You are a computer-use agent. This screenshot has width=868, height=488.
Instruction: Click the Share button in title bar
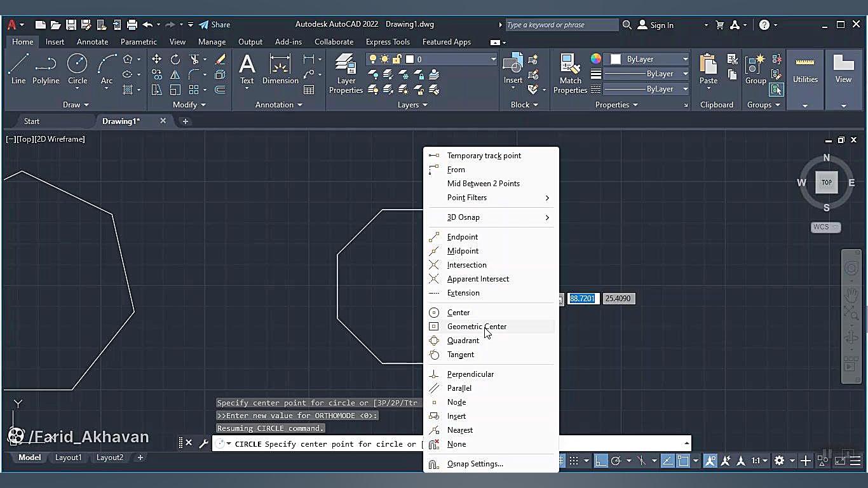coord(215,25)
